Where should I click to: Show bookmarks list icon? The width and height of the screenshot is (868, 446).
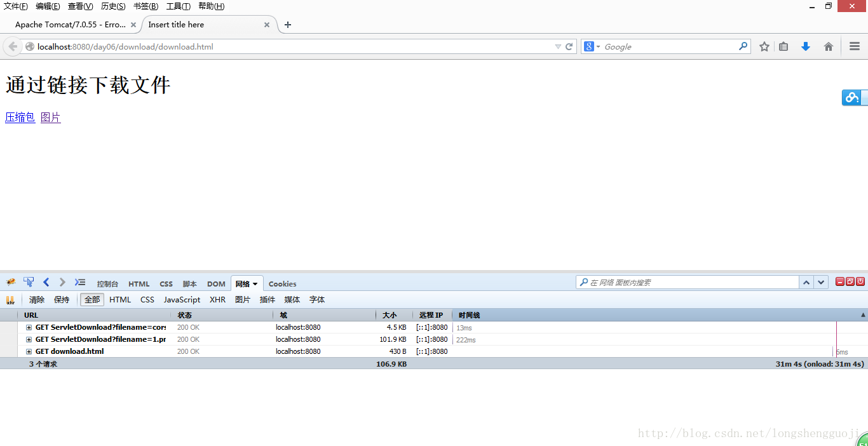click(783, 46)
